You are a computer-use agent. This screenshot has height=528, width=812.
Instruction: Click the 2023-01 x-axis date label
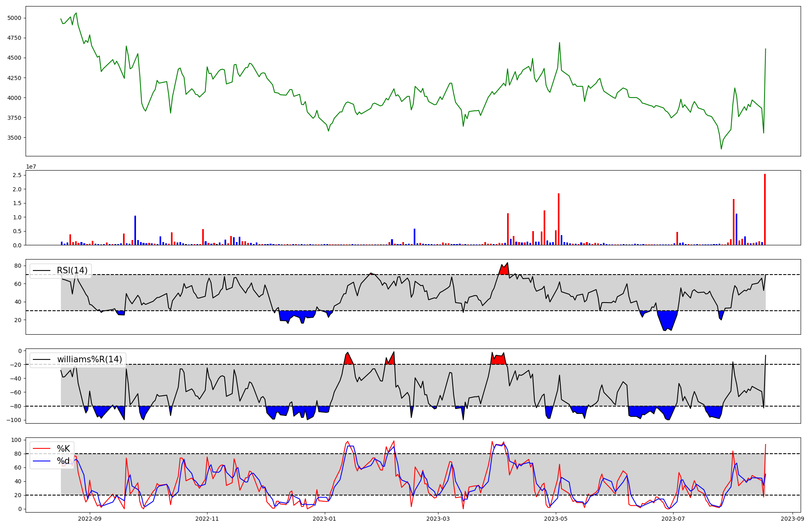(x=324, y=519)
